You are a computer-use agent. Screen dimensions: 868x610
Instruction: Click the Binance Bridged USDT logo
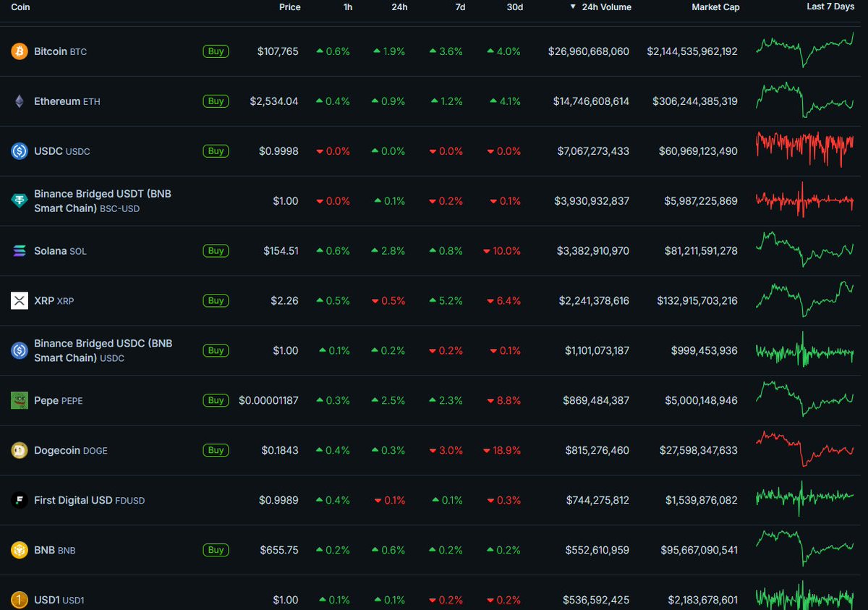pos(20,201)
